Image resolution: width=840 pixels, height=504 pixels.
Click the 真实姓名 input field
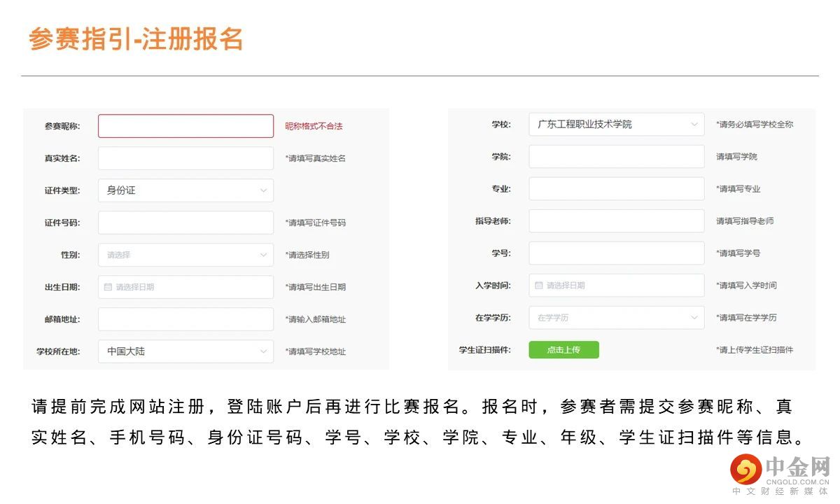185,158
